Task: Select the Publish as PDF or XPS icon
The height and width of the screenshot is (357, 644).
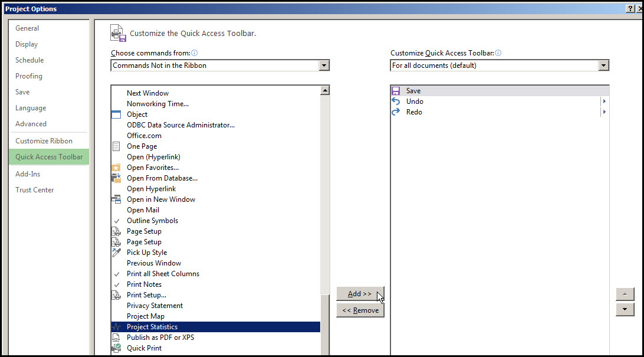Action: (x=116, y=338)
